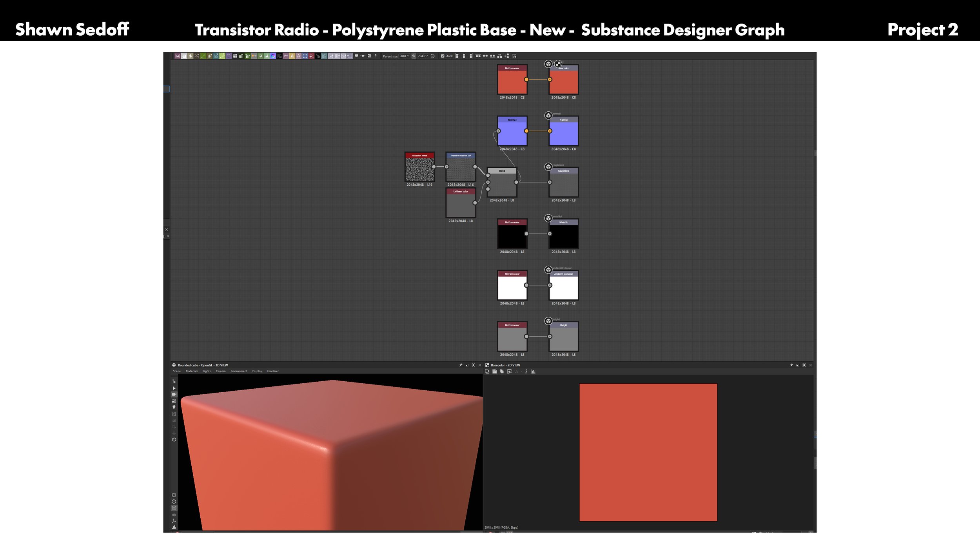980x551 pixels.
Task: Toggle the statistics bars icon in 3D view sidebar
Action: [x=174, y=527]
